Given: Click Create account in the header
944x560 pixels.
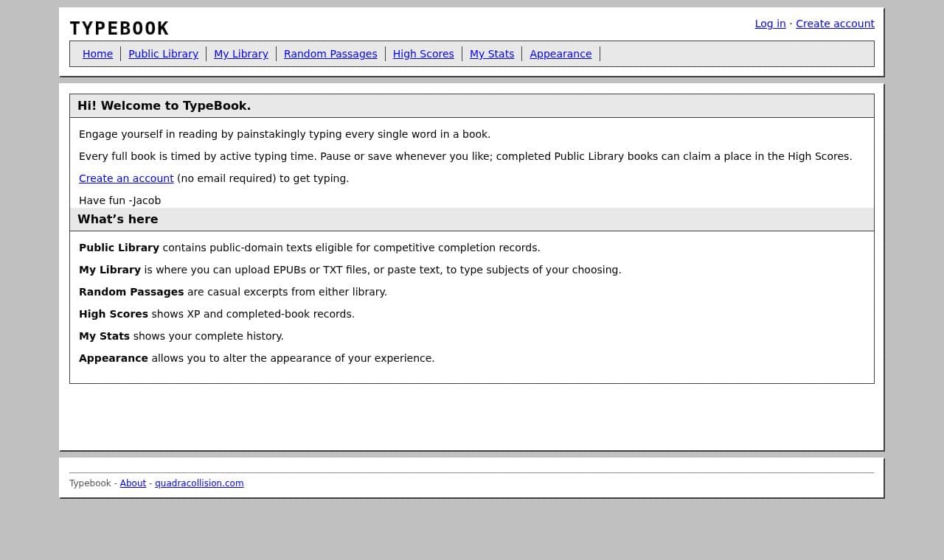Looking at the screenshot, I should [x=835, y=24].
